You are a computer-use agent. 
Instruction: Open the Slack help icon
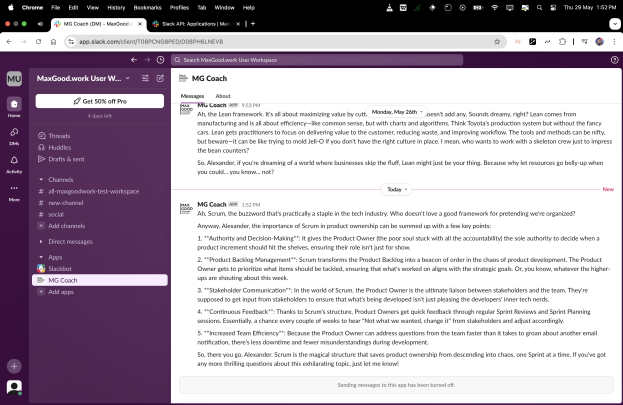pyautogui.click(x=614, y=60)
